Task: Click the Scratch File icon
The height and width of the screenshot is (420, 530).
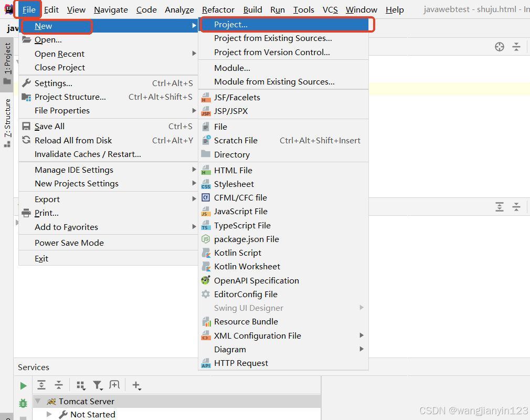Action: click(x=206, y=140)
